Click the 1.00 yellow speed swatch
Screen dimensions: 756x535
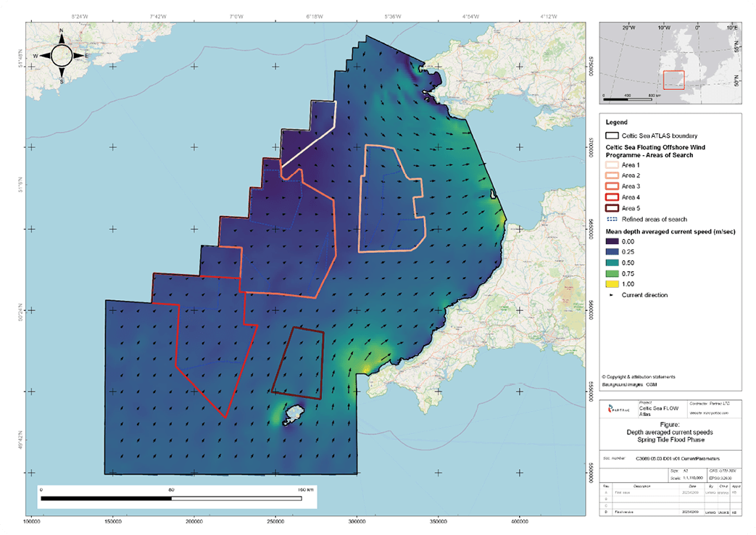[x=612, y=284]
